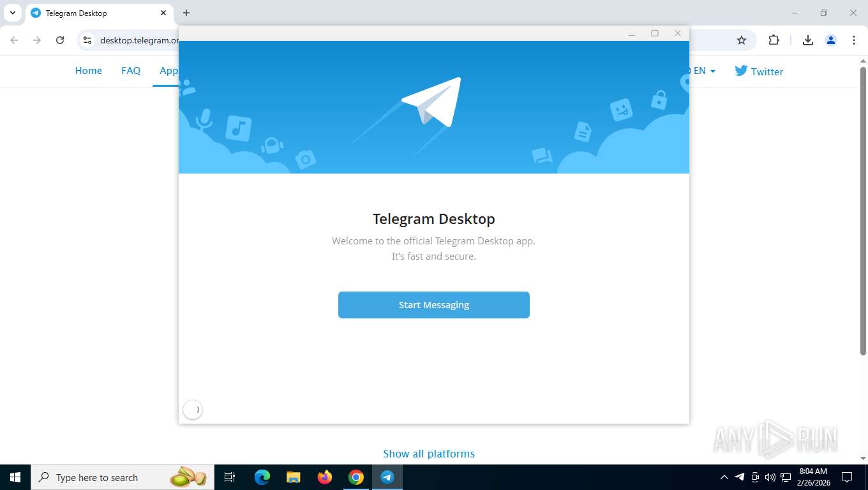This screenshot has height=490, width=868.
Task: Switch to Chrome in taskbar
Action: 356,477
